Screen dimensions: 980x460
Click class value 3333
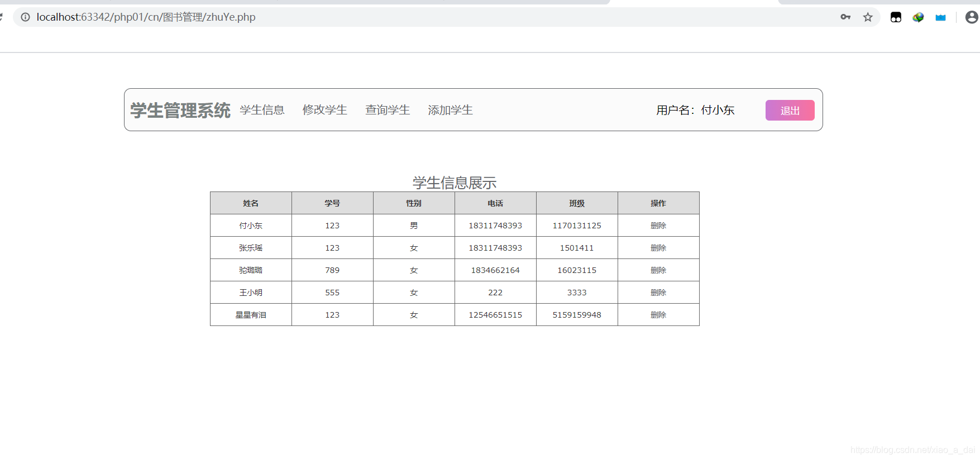pos(577,293)
